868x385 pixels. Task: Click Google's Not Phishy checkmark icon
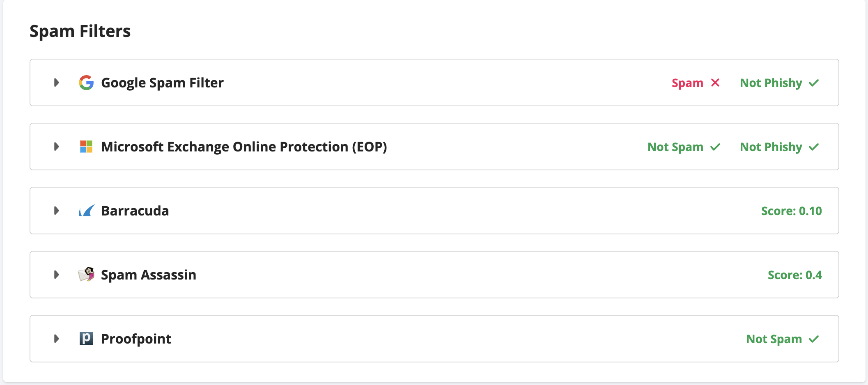click(814, 83)
